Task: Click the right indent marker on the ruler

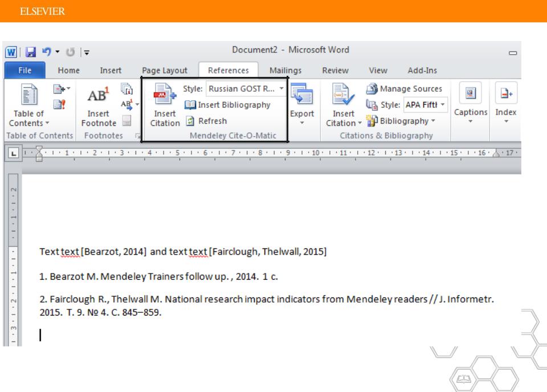Action: click(496, 153)
